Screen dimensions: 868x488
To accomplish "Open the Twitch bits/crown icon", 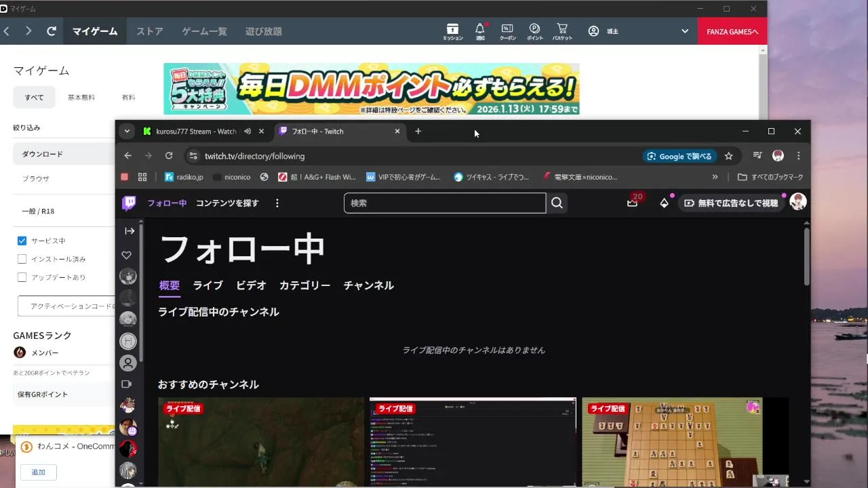I will click(664, 203).
